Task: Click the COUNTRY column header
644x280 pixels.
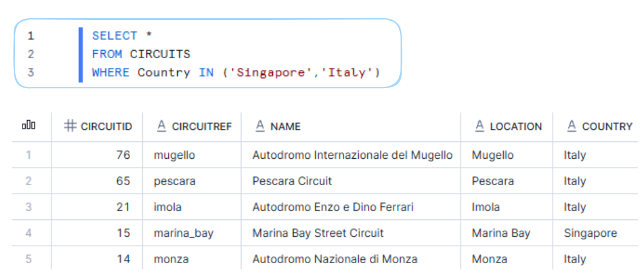Action: pos(607,126)
